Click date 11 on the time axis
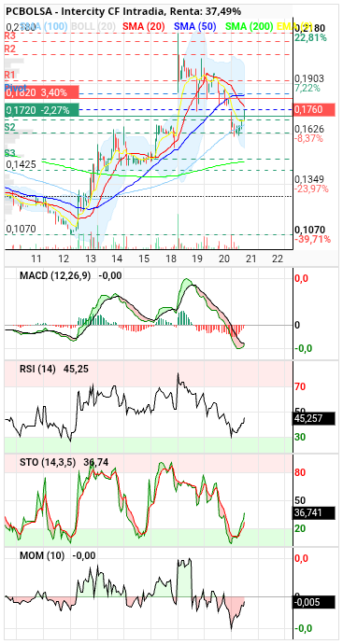 (37, 259)
